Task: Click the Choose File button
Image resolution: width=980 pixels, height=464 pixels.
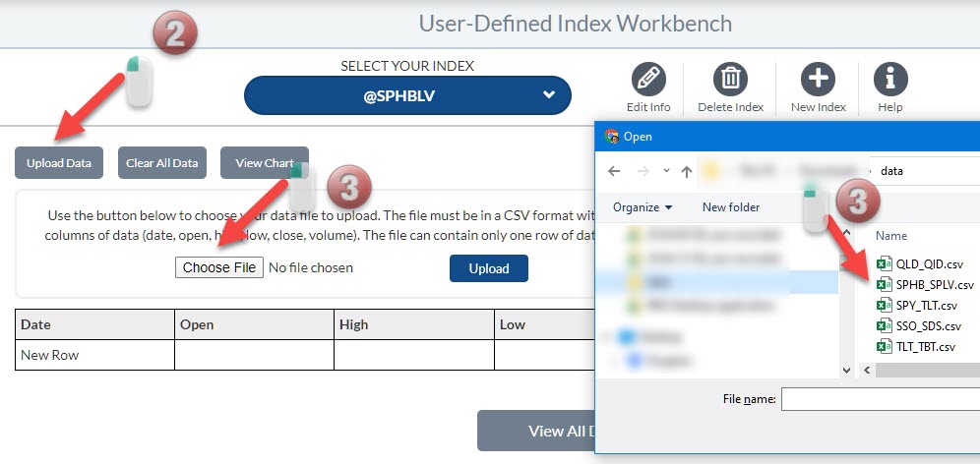Action: coord(219,267)
